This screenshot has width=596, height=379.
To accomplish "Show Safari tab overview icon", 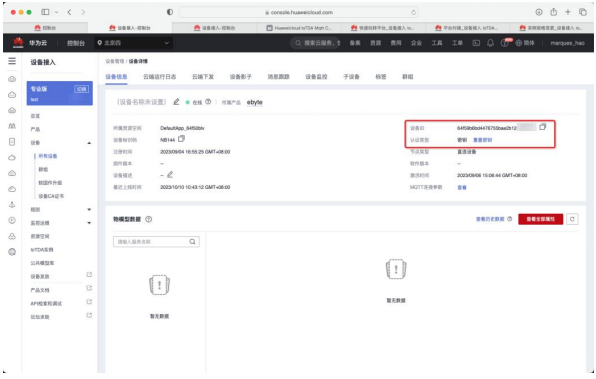I will 583,12.
